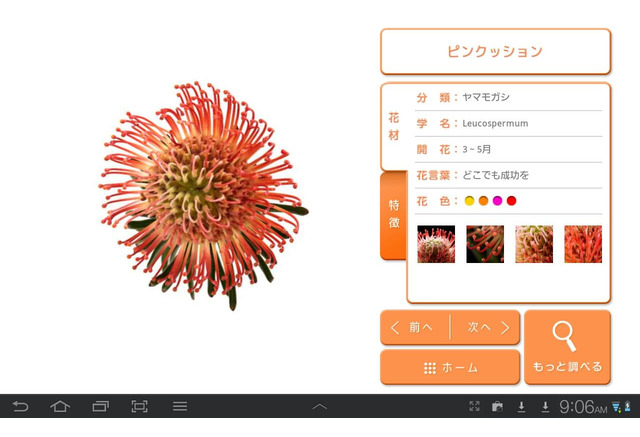This screenshot has width=640, height=437.
Task: Tap the Android back arrow icon
Action: pyautogui.click(x=20, y=406)
